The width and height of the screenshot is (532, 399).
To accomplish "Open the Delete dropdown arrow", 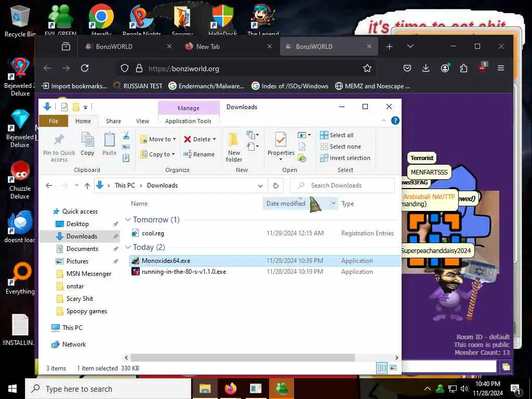I will pyautogui.click(x=214, y=139).
